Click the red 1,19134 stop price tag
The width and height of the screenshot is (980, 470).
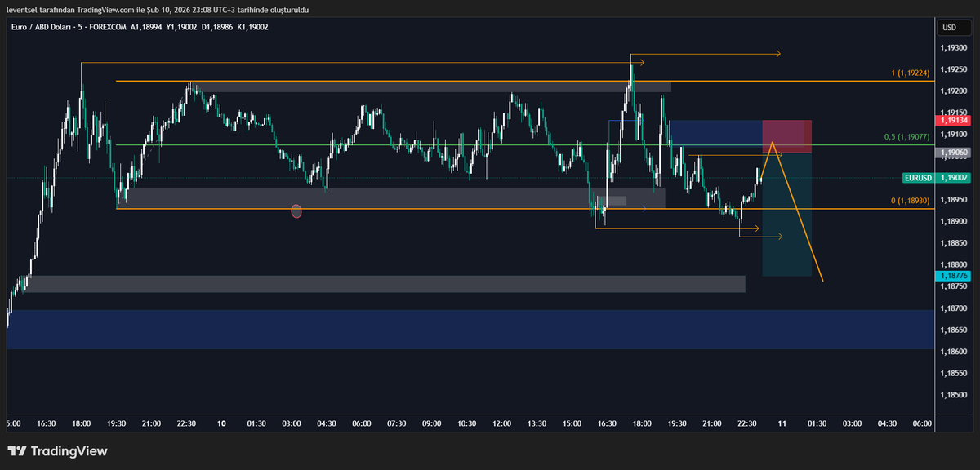(x=954, y=120)
